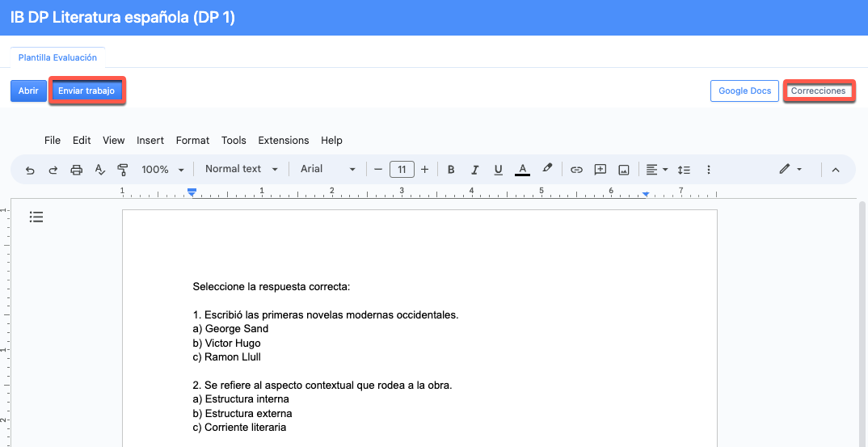Click the Enviar trabajo button
868x447 pixels.
[86, 91]
